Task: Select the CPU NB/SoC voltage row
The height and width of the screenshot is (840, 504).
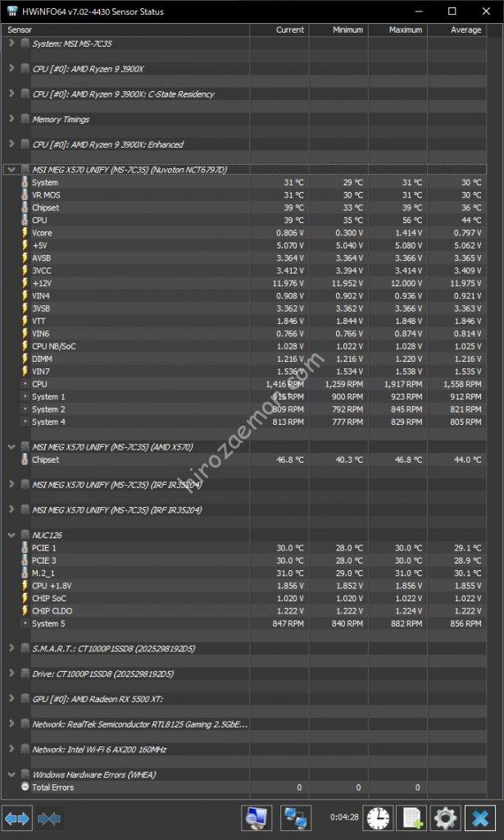Action: [x=53, y=347]
